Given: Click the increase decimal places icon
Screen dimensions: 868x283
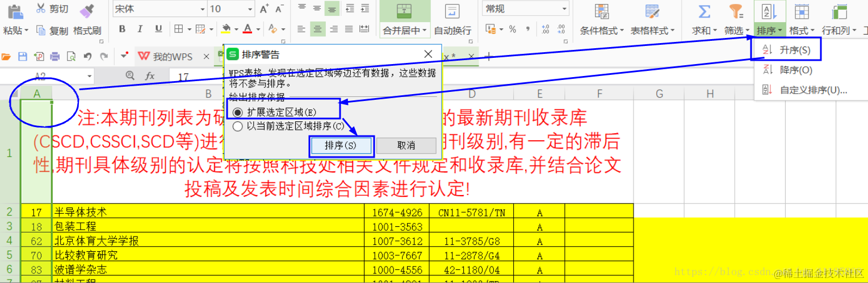Looking at the screenshot, I should (546, 29).
